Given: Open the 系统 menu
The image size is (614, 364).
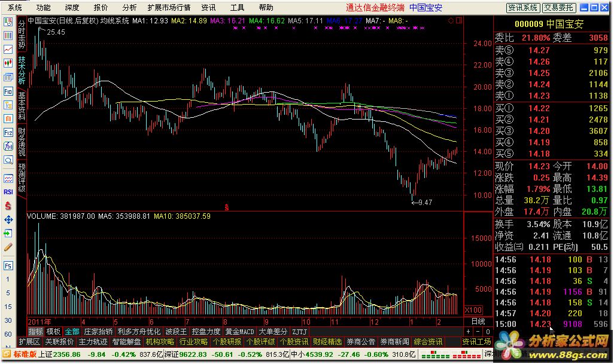Looking at the screenshot, I should click(15, 7).
